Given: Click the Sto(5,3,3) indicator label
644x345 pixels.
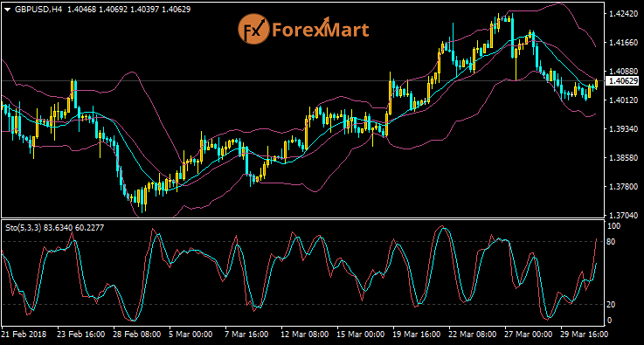Looking at the screenshot, I should click(x=23, y=227).
